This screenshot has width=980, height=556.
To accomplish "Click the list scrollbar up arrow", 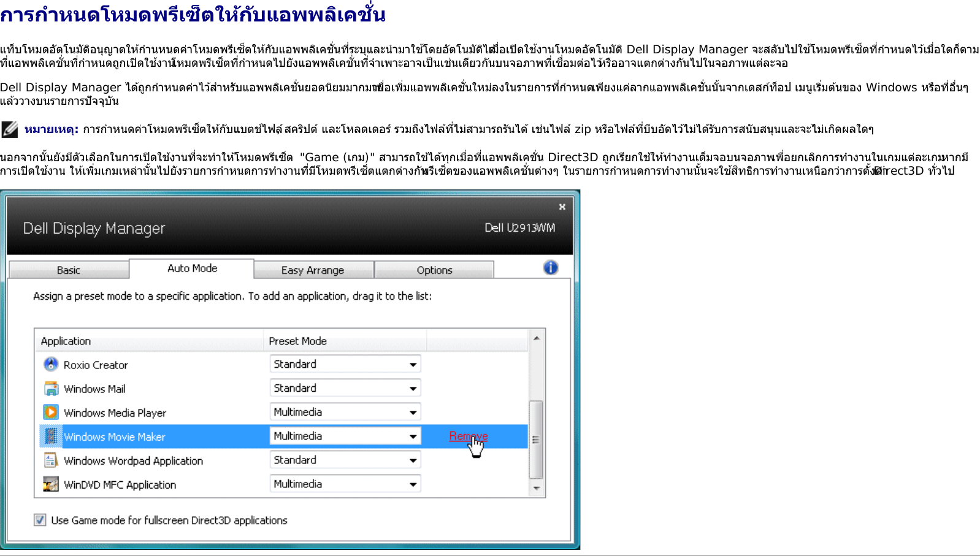I will 537,338.
